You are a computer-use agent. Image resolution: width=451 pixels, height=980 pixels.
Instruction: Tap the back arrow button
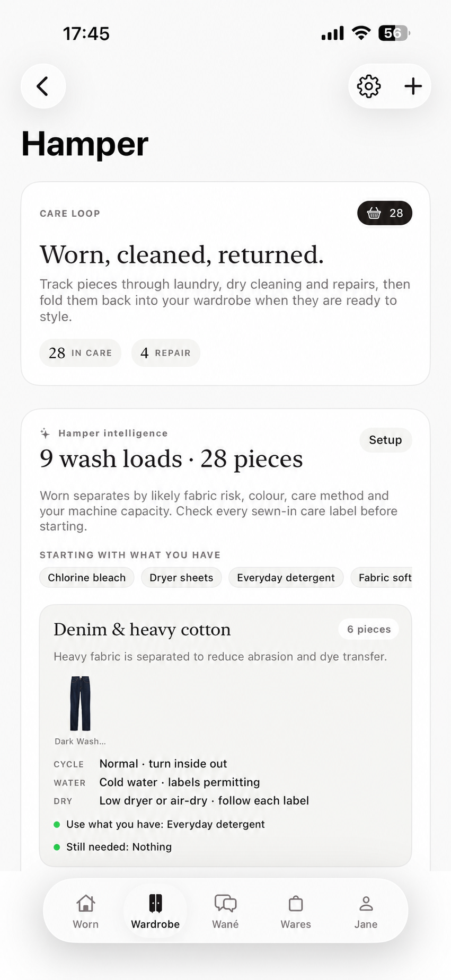point(43,86)
